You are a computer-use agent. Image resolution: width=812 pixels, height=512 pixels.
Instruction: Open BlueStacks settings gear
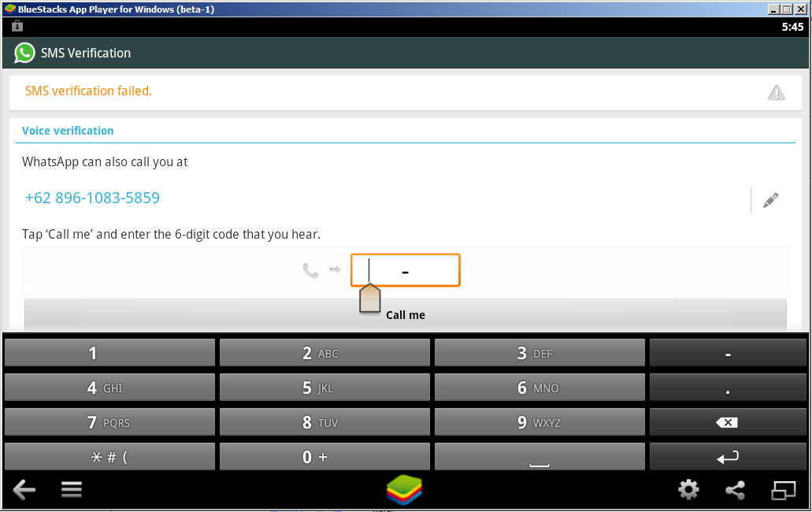coord(688,489)
